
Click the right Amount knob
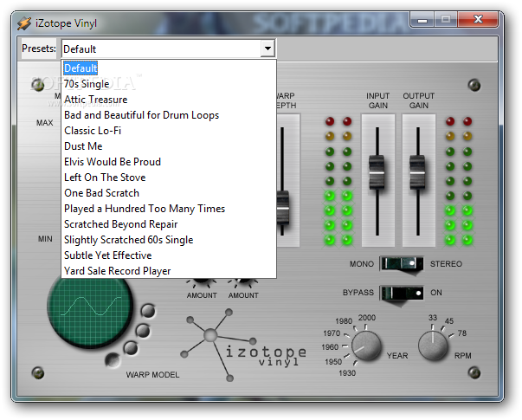tap(243, 282)
